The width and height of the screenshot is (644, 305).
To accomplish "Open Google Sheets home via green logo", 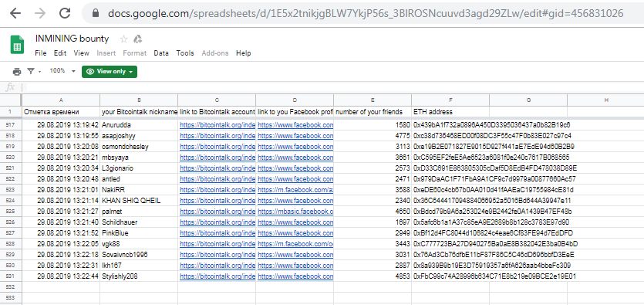I will pos(17,44).
